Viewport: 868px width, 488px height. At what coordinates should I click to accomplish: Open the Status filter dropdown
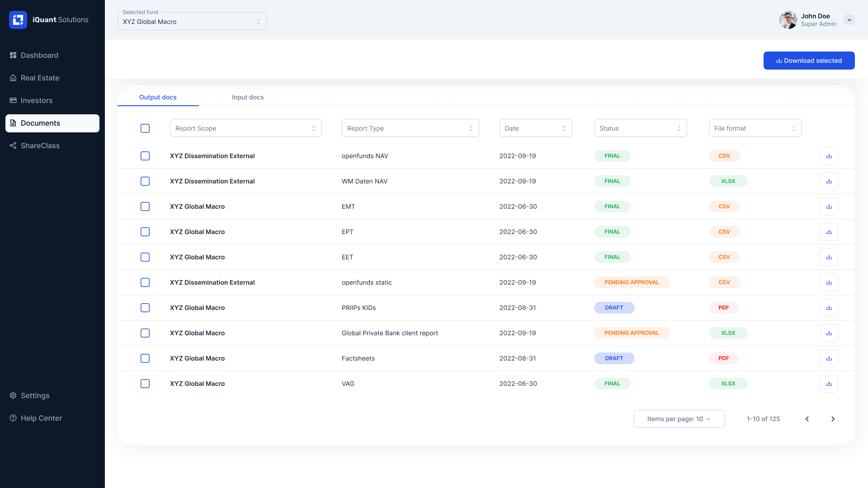[641, 128]
